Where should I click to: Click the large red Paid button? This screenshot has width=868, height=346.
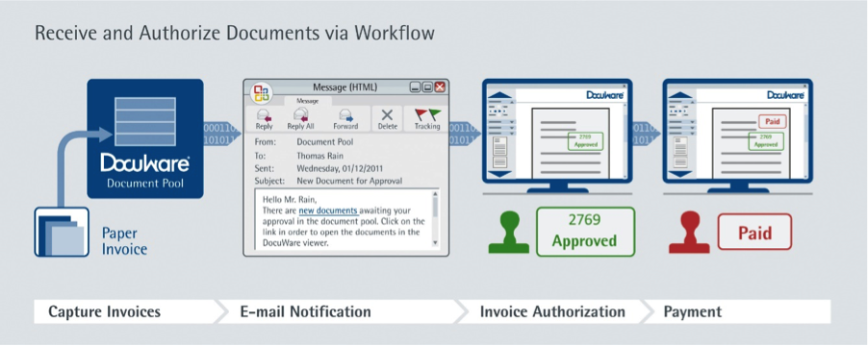click(x=754, y=233)
